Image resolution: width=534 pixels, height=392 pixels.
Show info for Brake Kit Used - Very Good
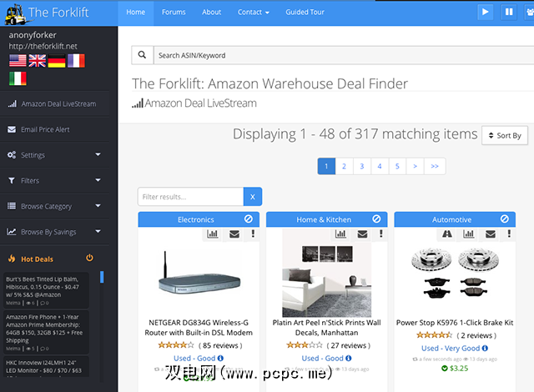(485, 348)
